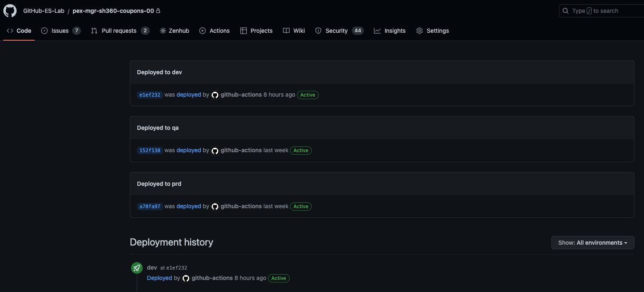Click github-actions avatar in prd card
This screenshot has height=292, width=644.
pos(215,207)
